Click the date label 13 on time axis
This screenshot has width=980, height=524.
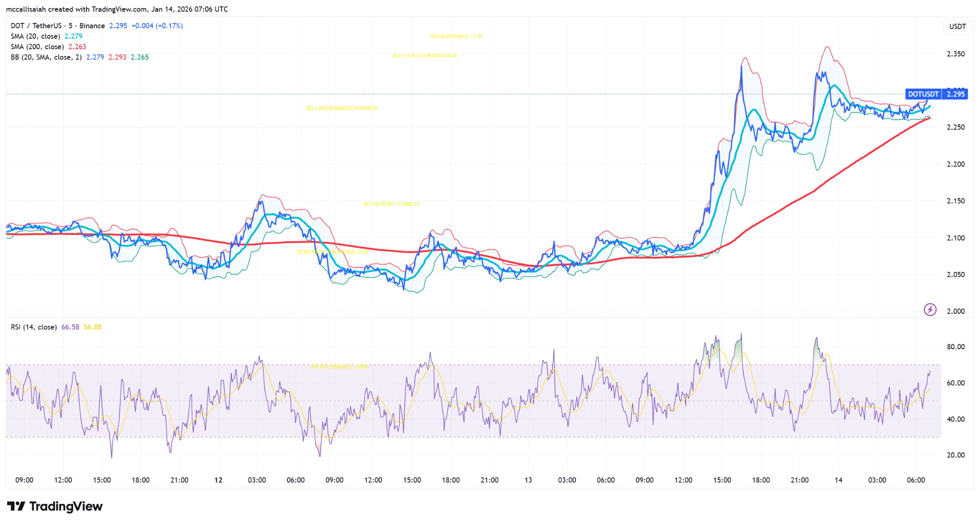(528, 480)
